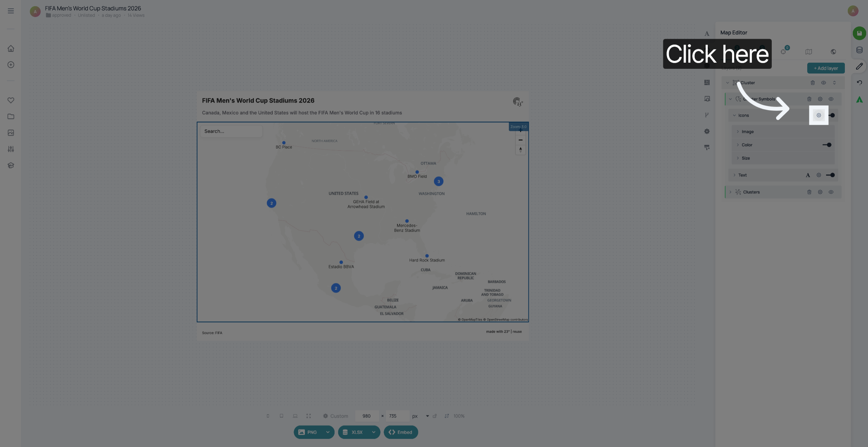The width and height of the screenshot is (868, 447).
Task: Expand the Image section
Action: coord(738,132)
